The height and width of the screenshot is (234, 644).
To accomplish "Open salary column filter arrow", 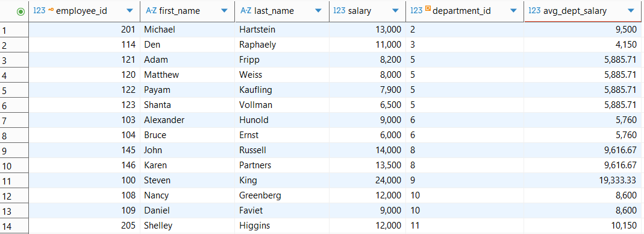I will coord(395,11).
